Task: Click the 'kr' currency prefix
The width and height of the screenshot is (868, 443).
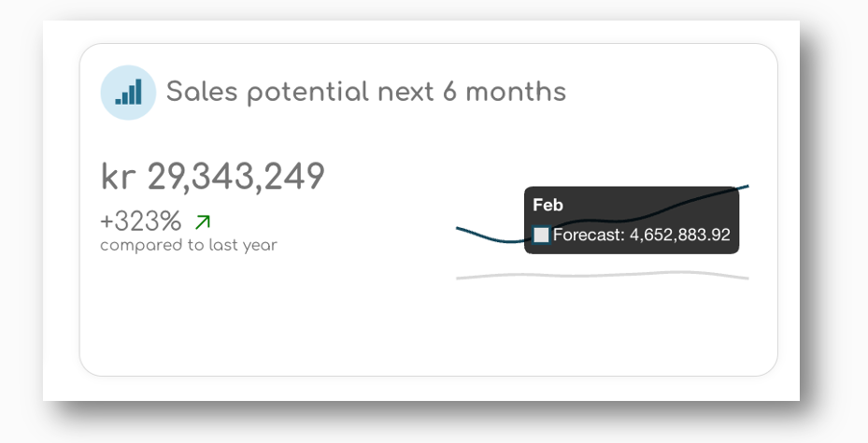Action: (x=118, y=177)
